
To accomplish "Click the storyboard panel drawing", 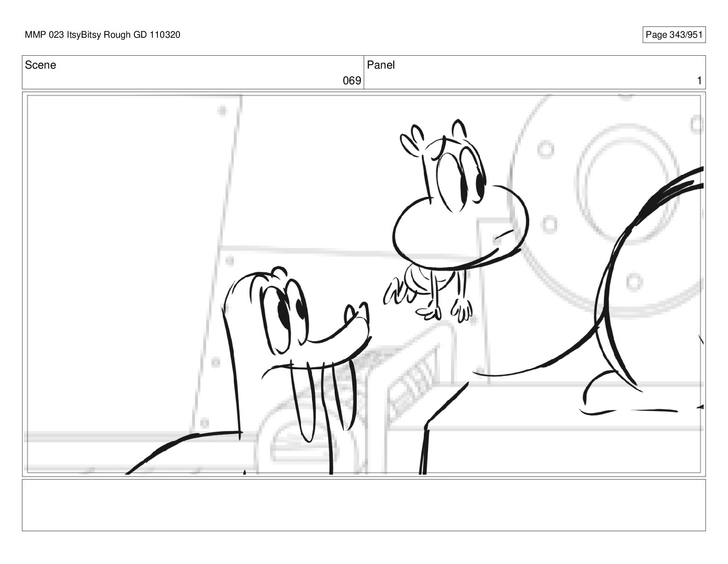I will (364, 284).
